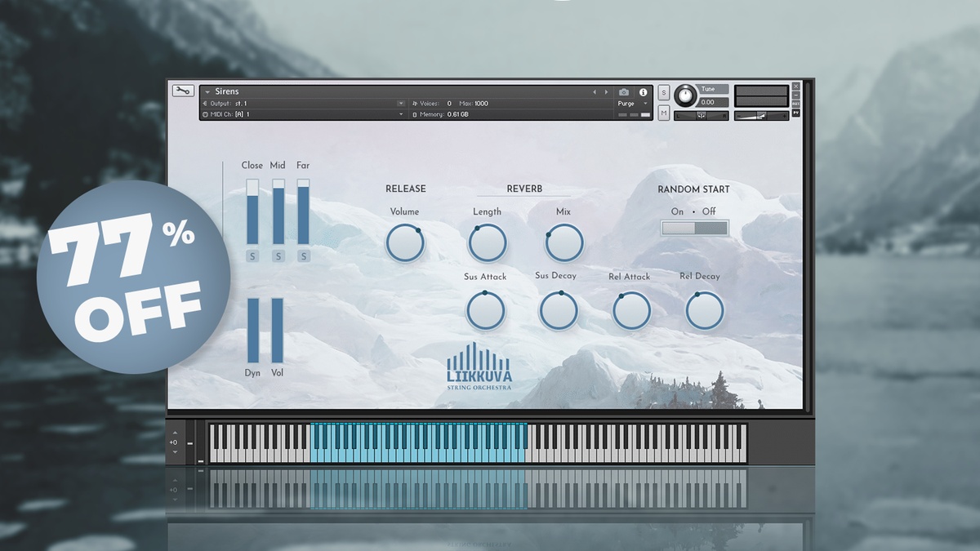
Task: Minimize the instrument view with the minus button
Action: 795,95
